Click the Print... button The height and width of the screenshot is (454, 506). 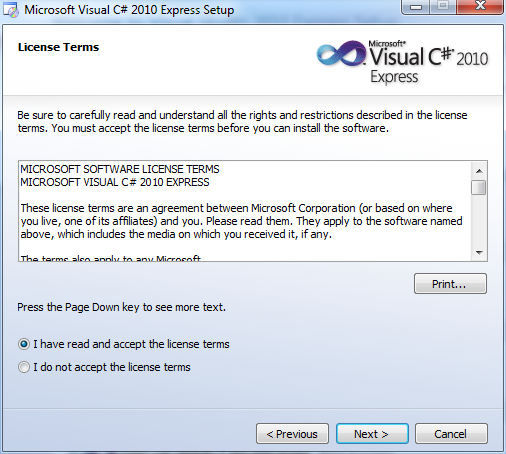click(450, 284)
